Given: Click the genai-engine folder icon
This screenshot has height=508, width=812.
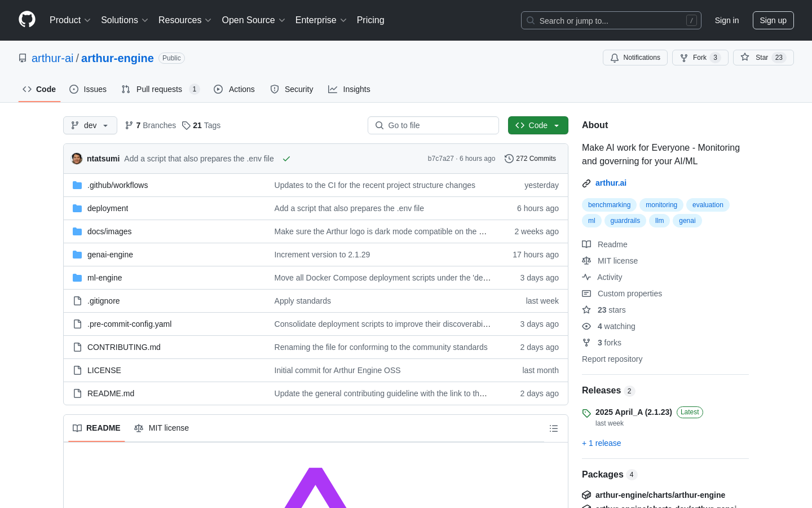Looking at the screenshot, I should click(77, 255).
